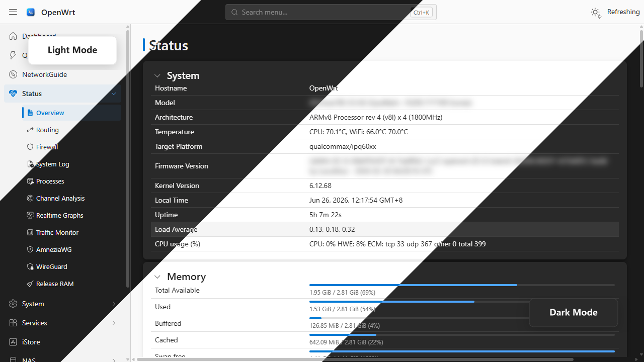
Task: Click the WireGuard icon
Action: click(30, 266)
